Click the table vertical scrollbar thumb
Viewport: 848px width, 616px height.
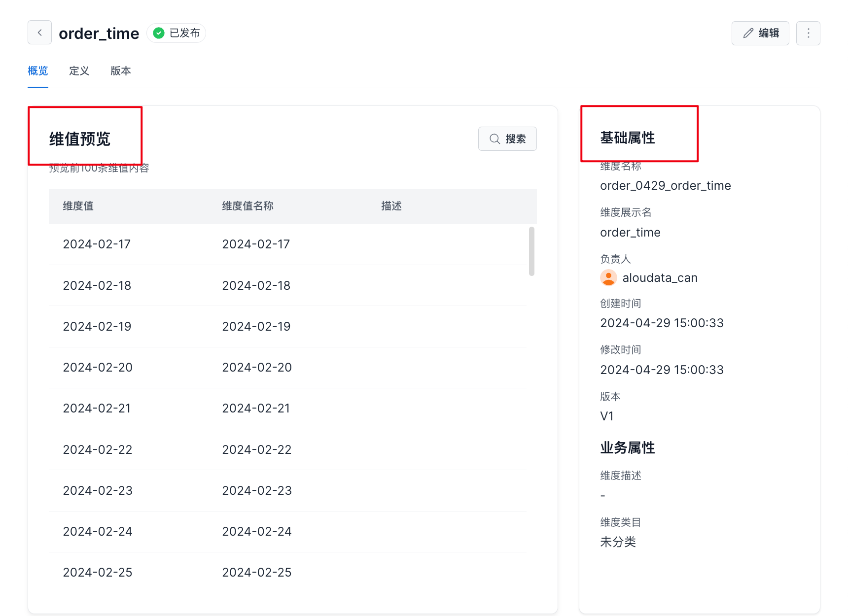pos(531,251)
